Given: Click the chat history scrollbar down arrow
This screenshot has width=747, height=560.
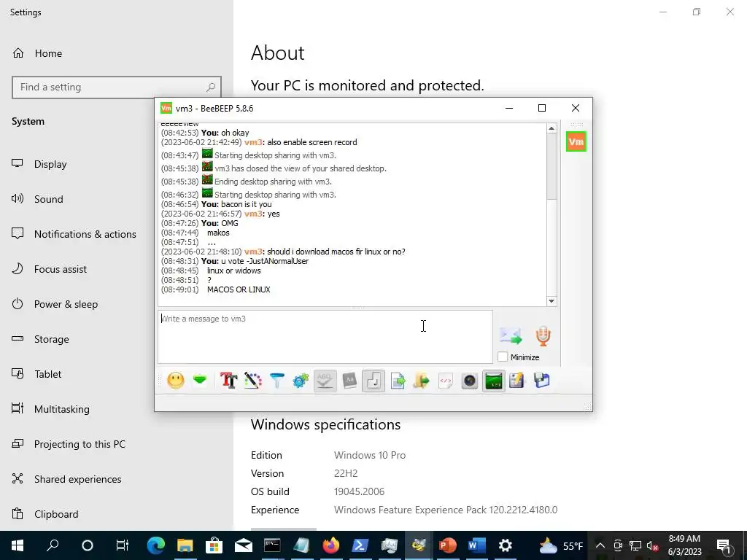Looking at the screenshot, I should (551, 301).
